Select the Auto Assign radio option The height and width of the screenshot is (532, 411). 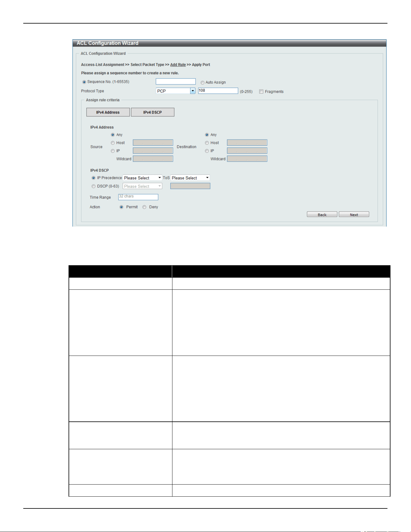(x=203, y=82)
